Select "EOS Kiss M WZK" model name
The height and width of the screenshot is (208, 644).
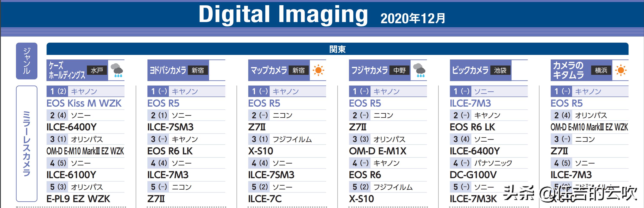pyautogui.click(x=84, y=103)
